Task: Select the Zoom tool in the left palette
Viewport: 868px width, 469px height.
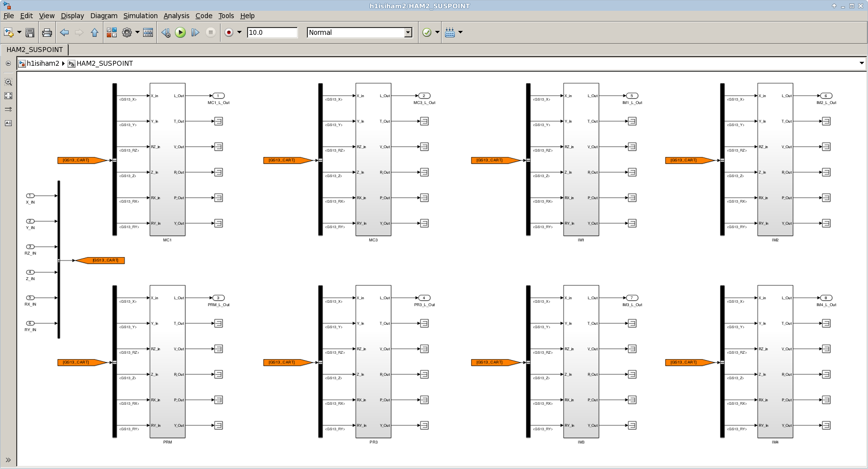Action: [8, 82]
